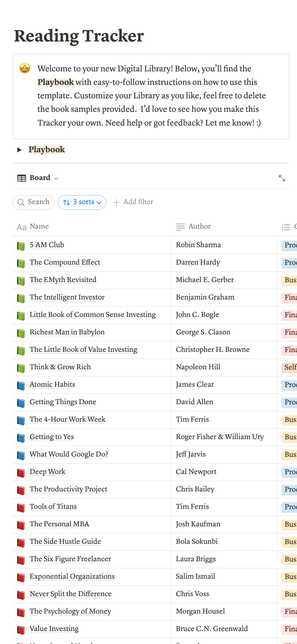Click the table icon beside Board view
The width and height of the screenshot is (297, 644).
[x=22, y=178]
